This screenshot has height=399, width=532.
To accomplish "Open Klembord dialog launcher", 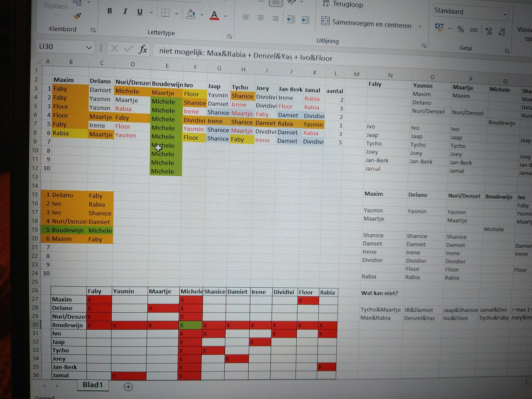I will pyautogui.click(x=93, y=30).
